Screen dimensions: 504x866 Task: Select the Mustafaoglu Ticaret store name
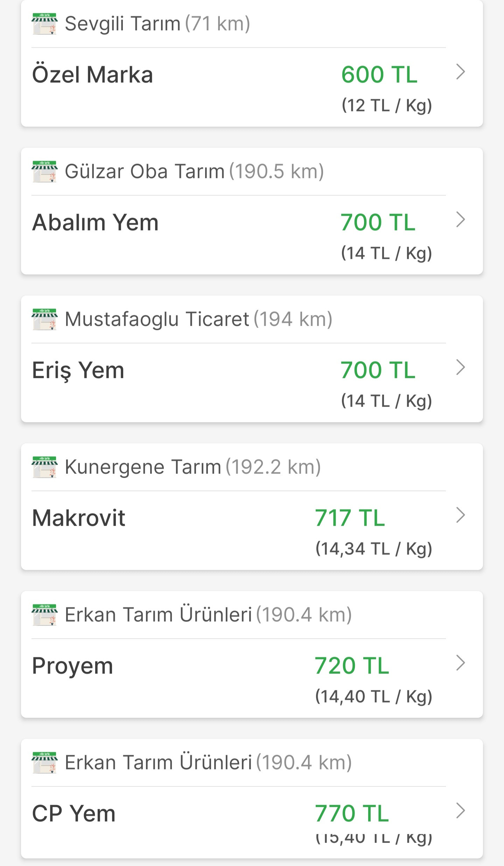tap(157, 319)
